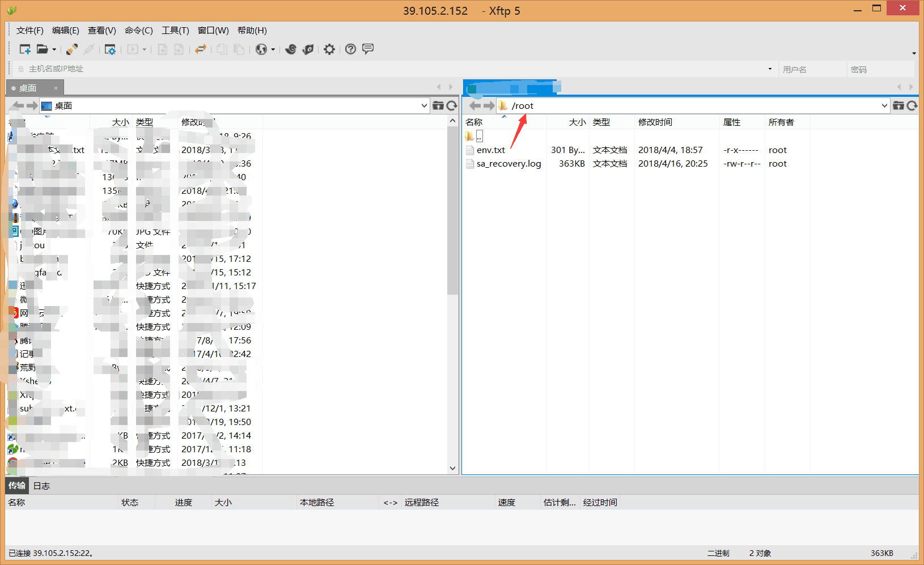924x565 pixels.
Task: Click the globe encoding icon
Action: click(x=261, y=49)
